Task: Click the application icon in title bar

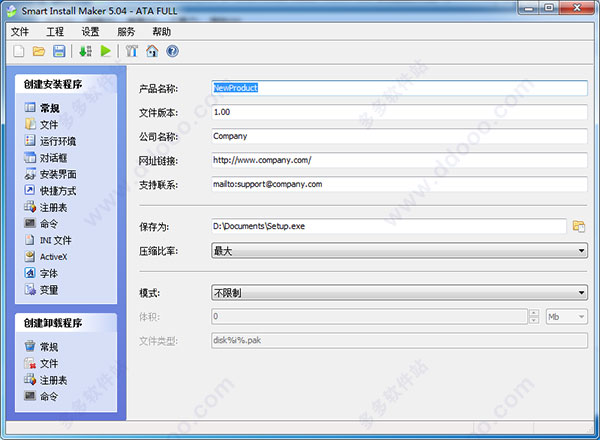Action: pos(11,11)
